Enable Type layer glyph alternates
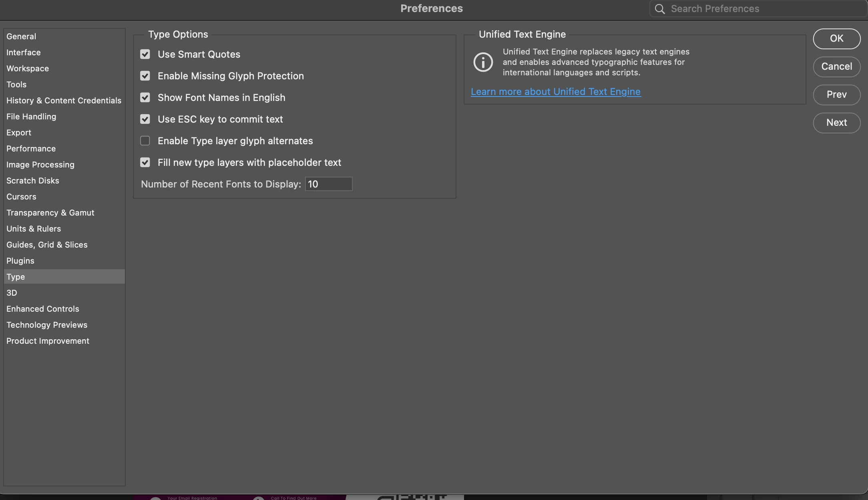The image size is (868, 500). coord(145,141)
